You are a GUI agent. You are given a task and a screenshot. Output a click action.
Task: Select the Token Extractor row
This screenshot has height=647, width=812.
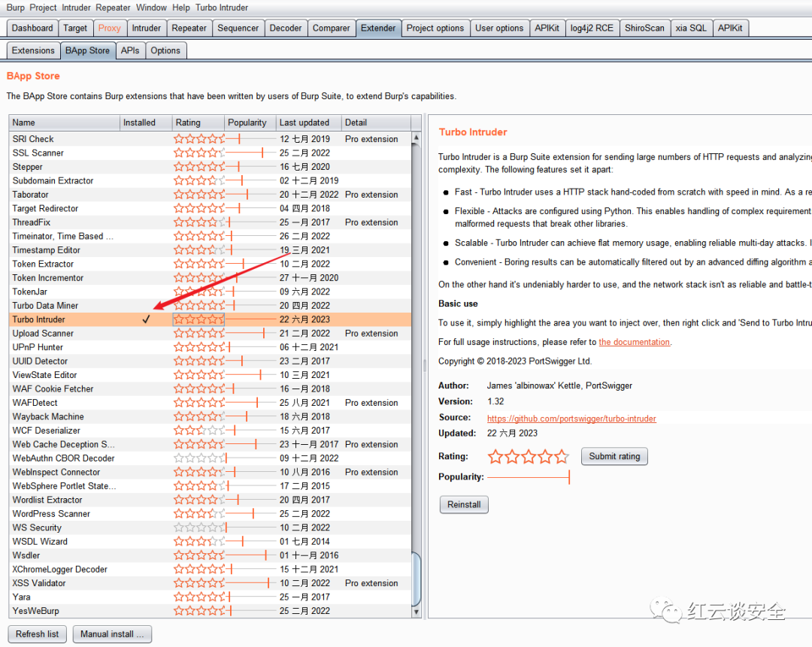211,264
